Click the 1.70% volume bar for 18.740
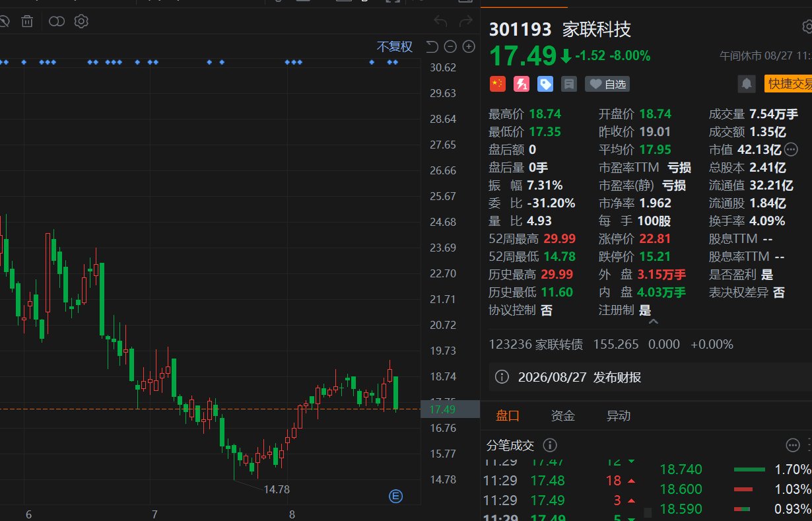The height and width of the screenshot is (521, 812). pos(749,469)
